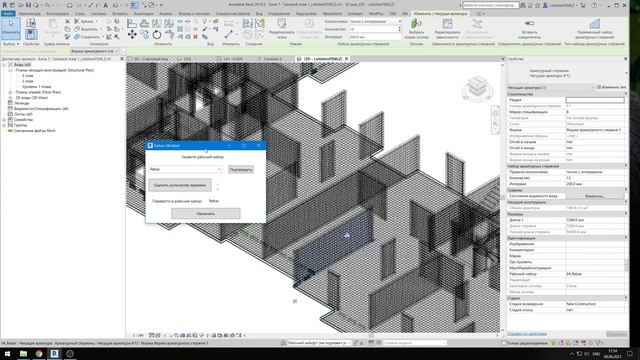Click Изменить... button for visibility states
The height and width of the screenshot is (360, 640).
pyautogui.click(x=595, y=196)
